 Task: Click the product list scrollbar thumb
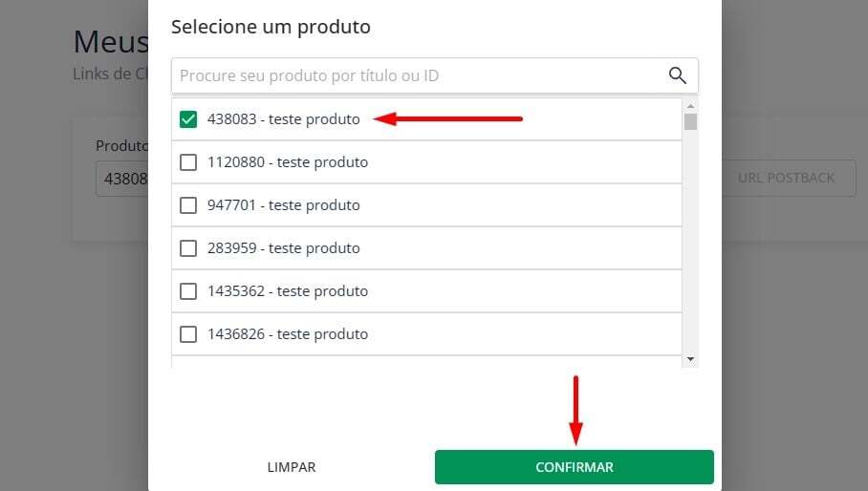(x=691, y=121)
